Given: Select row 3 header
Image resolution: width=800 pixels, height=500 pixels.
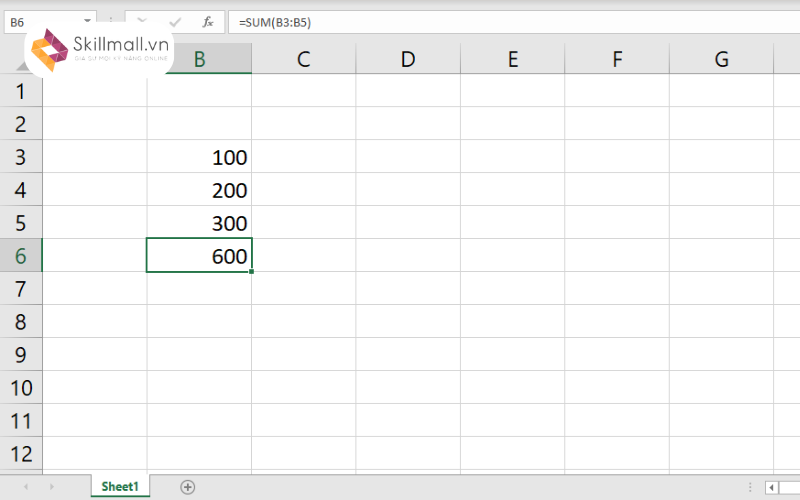Looking at the screenshot, I should 21,157.
